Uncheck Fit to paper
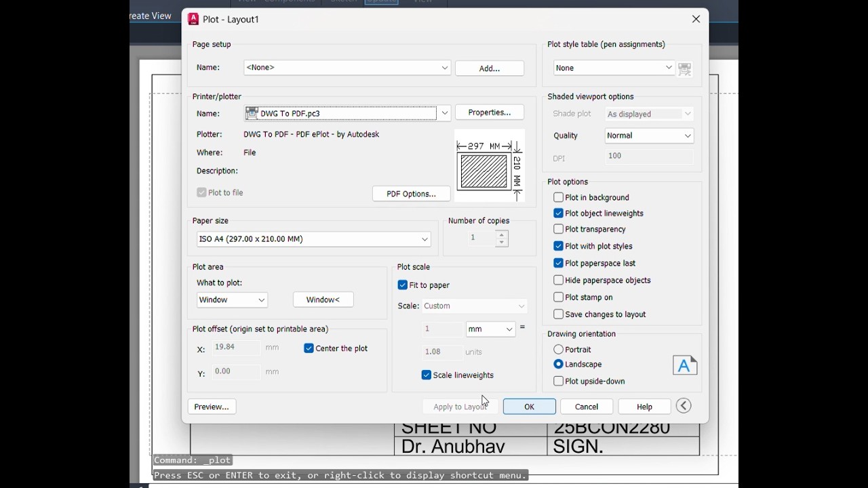 pyautogui.click(x=403, y=285)
